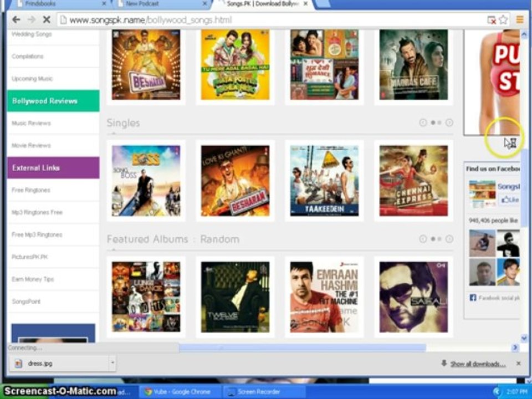532x399 pixels.
Task: Open the Chennai Express single cover
Action: (x=413, y=181)
